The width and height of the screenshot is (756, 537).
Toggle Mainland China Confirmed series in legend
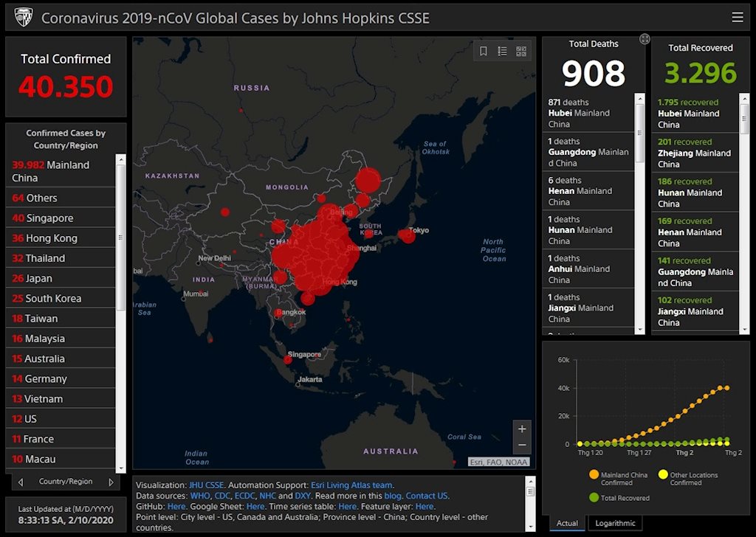(x=594, y=475)
